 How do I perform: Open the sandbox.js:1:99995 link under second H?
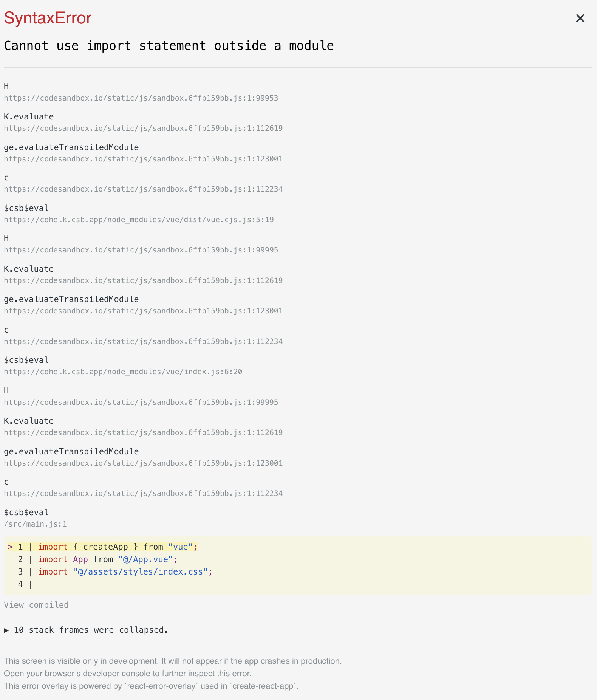pyautogui.click(x=141, y=250)
